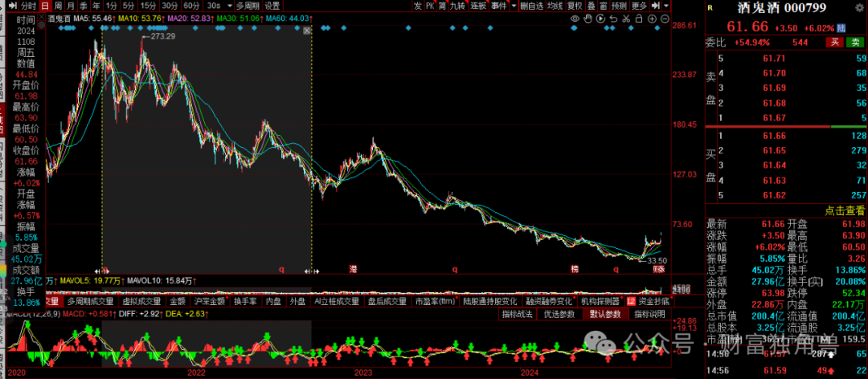This screenshot has width=868, height=379.
Task: Toggle the eye visibility icon
Action: click(575, 18)
